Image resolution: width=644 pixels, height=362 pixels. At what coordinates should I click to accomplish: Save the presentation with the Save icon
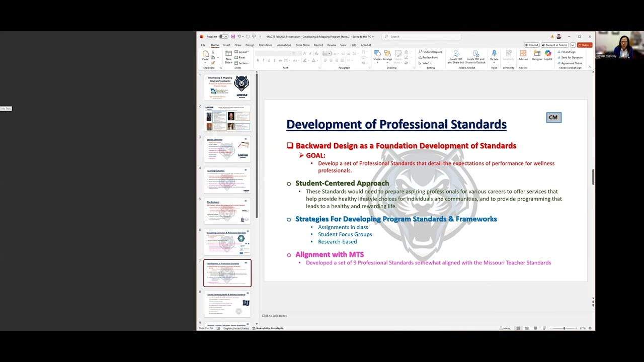tap(233, 37)
